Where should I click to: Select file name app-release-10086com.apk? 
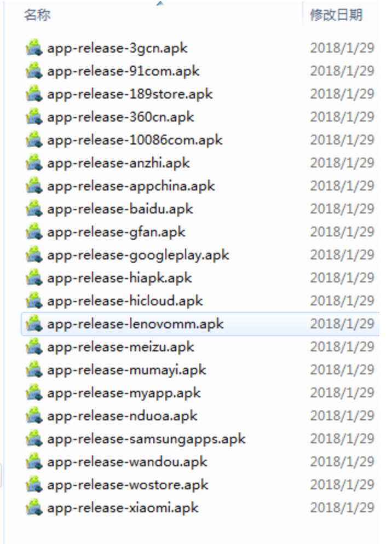click(x=135, y=141)
